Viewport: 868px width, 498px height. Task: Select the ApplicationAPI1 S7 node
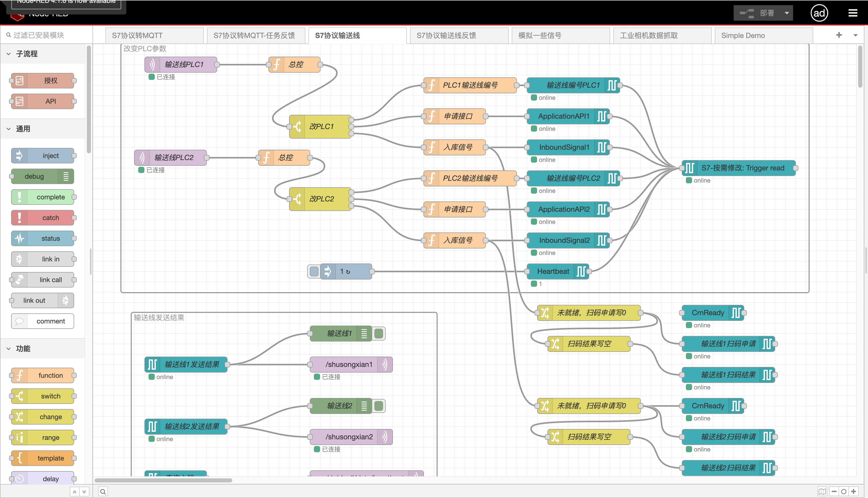click(x=568, y=116)
